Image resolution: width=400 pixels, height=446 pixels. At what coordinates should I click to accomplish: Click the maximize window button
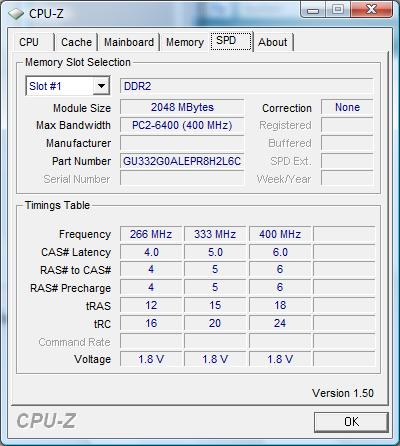[x=338, y=9]
